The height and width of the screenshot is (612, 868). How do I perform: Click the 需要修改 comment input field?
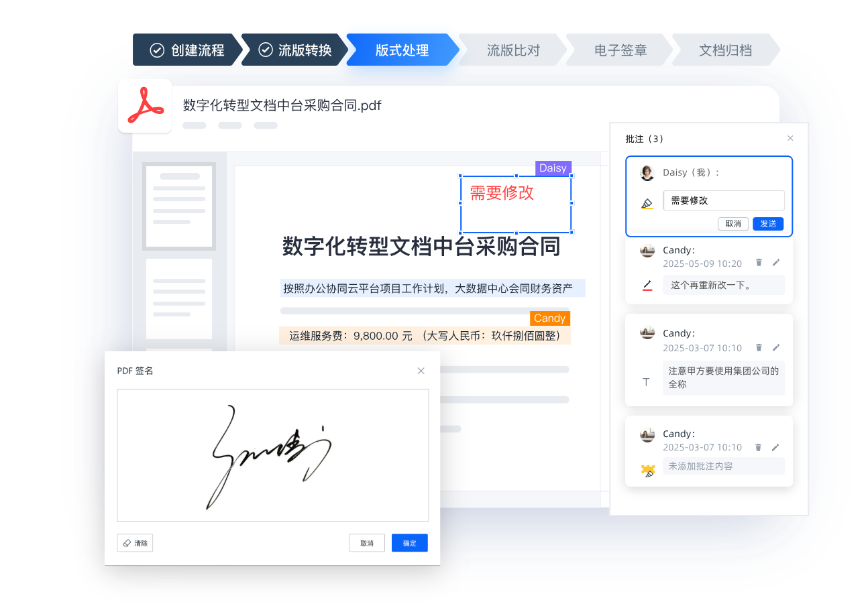tap(723, 200)
